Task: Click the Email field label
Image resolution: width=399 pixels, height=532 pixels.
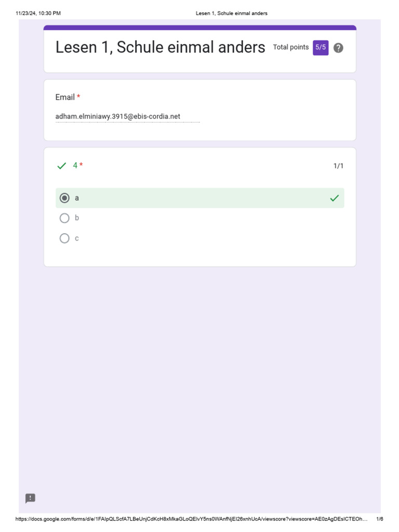Action: pyautogui.click(x=65, y=97)
